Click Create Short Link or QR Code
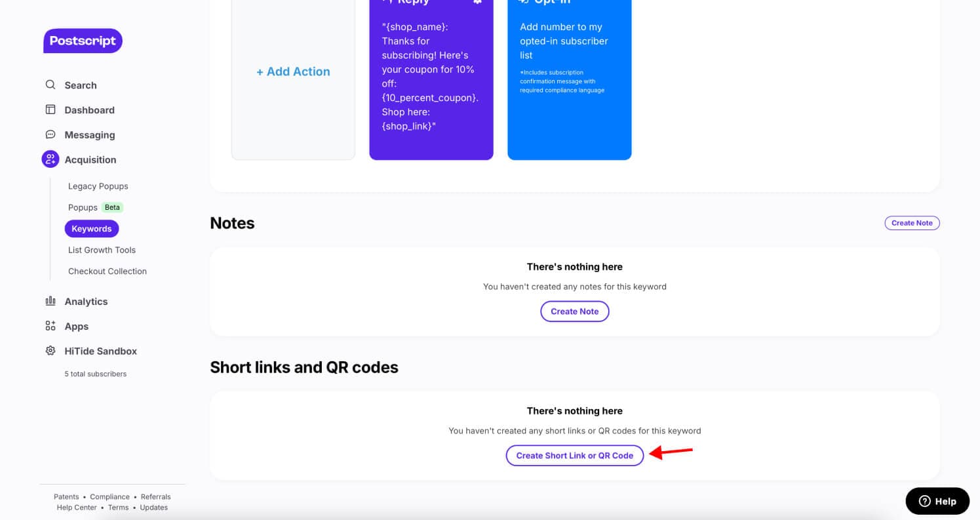This screenshot has width=980, height=520. 575,455
